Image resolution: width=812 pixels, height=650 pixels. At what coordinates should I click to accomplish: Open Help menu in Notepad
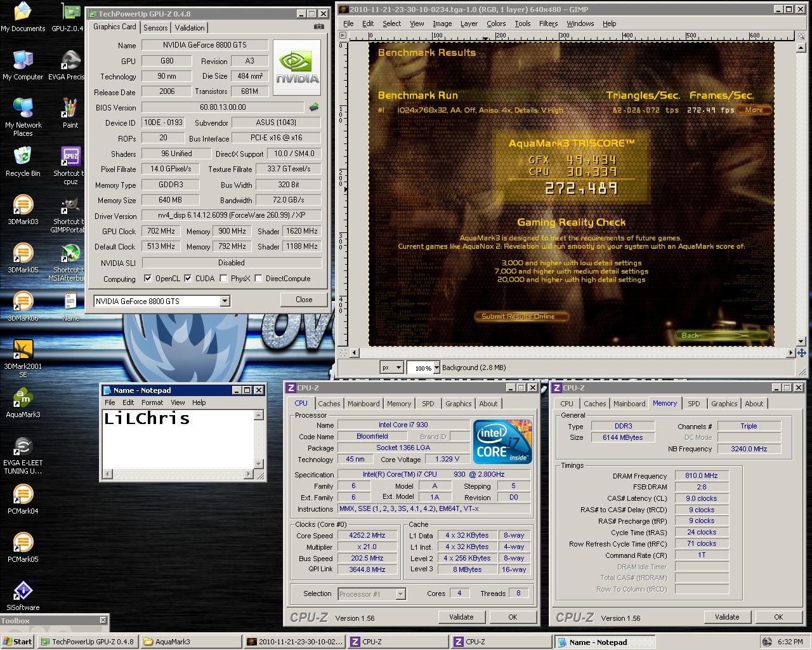199,402
